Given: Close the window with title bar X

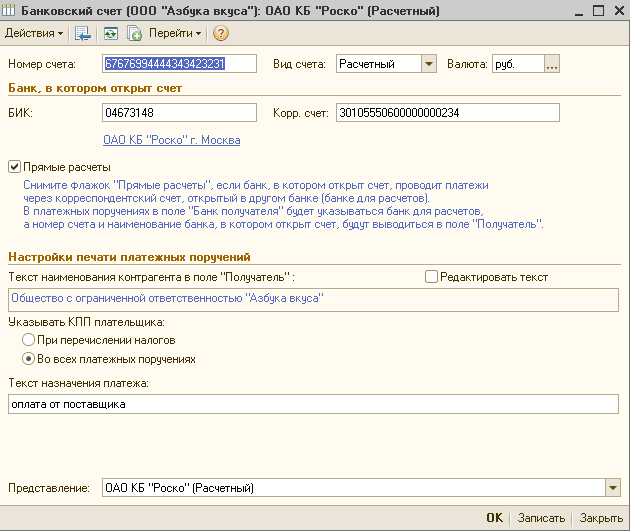Looking at the screenshot, I should click(x=619, y=11).
